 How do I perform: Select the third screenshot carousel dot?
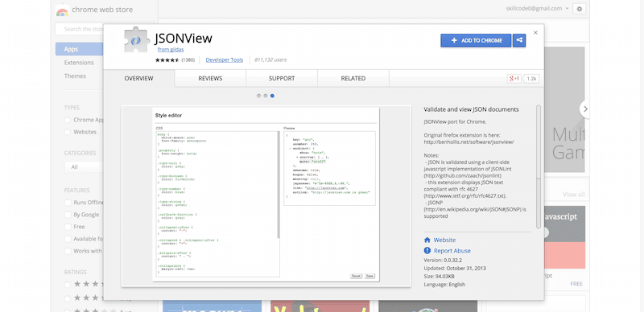pyautogui.click(x=272, y=96)
